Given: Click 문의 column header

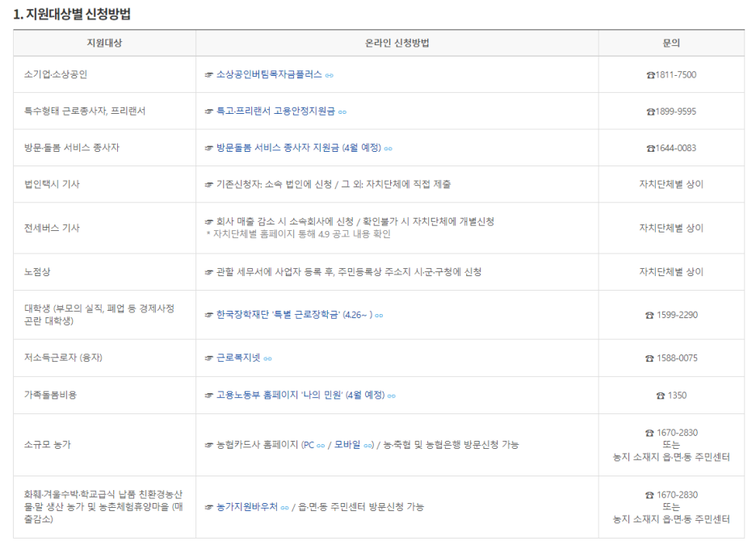Looking at the screenshot, I should click(671, 43).
